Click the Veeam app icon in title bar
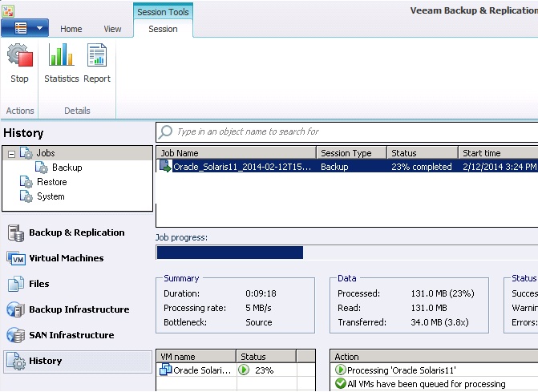 [7, 11]
